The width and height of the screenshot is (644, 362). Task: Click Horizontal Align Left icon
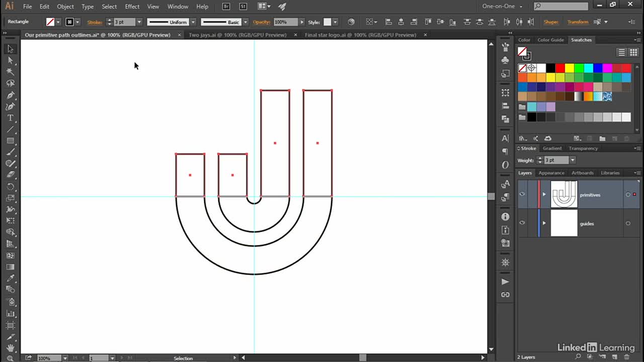tap(388, 22)
